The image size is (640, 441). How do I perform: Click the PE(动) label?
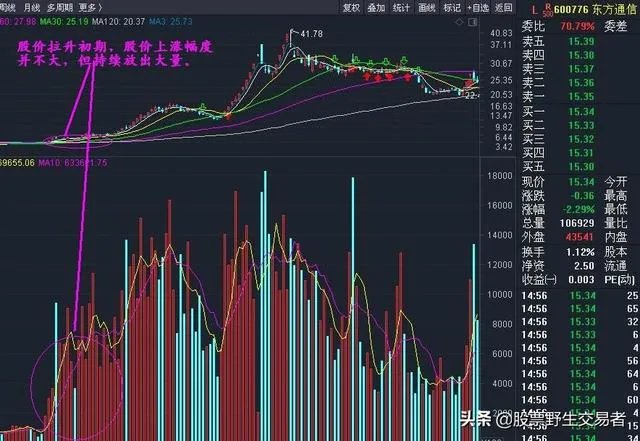tap(620, 280)
